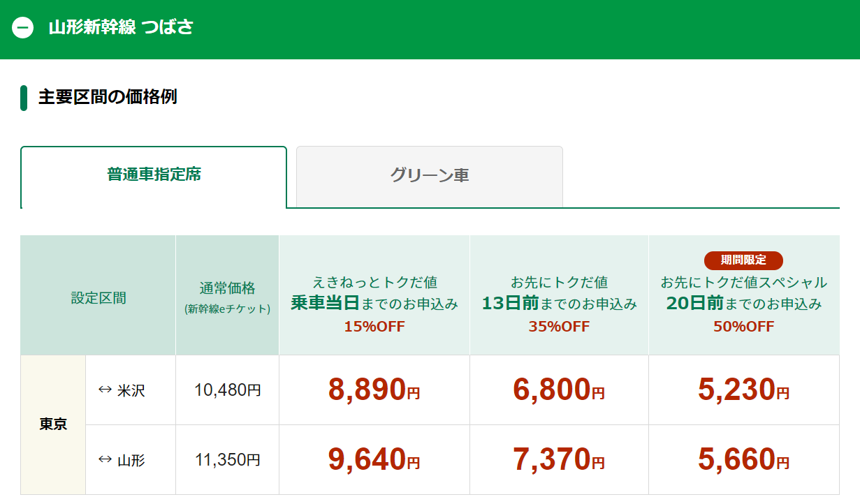Image resolution: width=860 pixels, height=504 pixels.
Task: Click the 東京 row header cell
Action: point(53,424)
